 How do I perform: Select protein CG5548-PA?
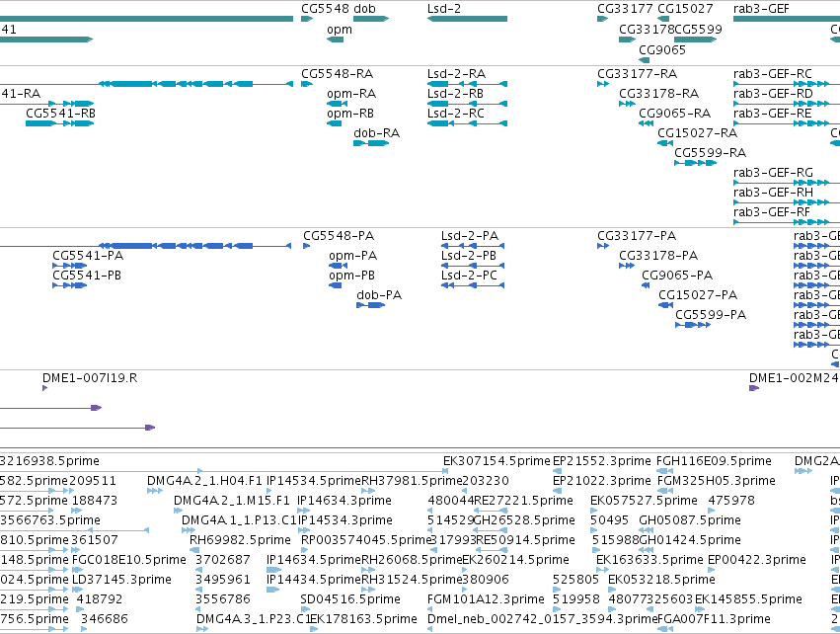pyautogui.click(x=339, y=236)
